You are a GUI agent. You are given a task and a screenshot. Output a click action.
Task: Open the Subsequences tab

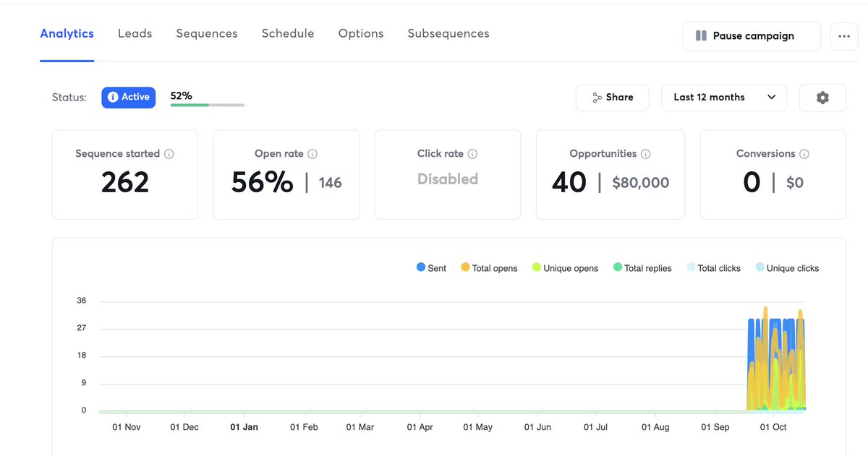click(448, 34)
